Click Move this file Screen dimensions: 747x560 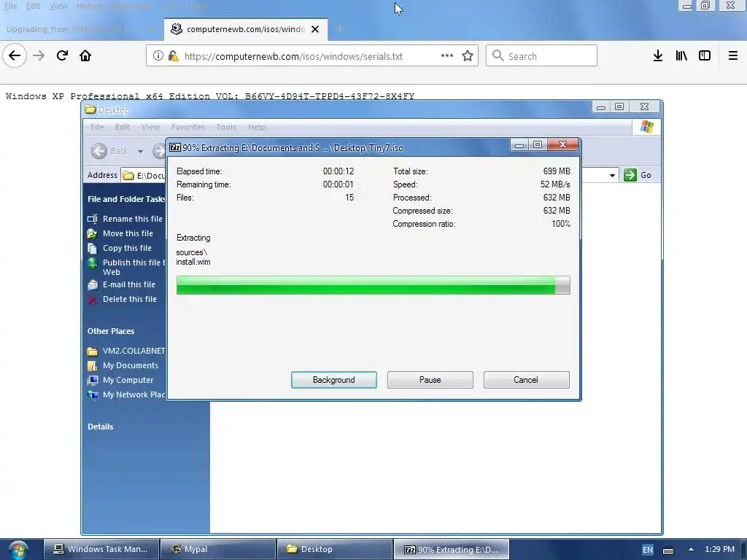click(x=128, y=233)
